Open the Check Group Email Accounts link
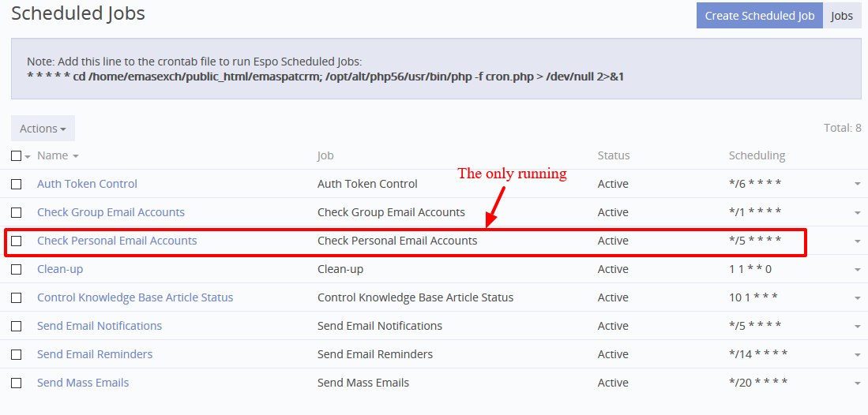The width and height of the screenshot is (868, 415). coord(111,212)
